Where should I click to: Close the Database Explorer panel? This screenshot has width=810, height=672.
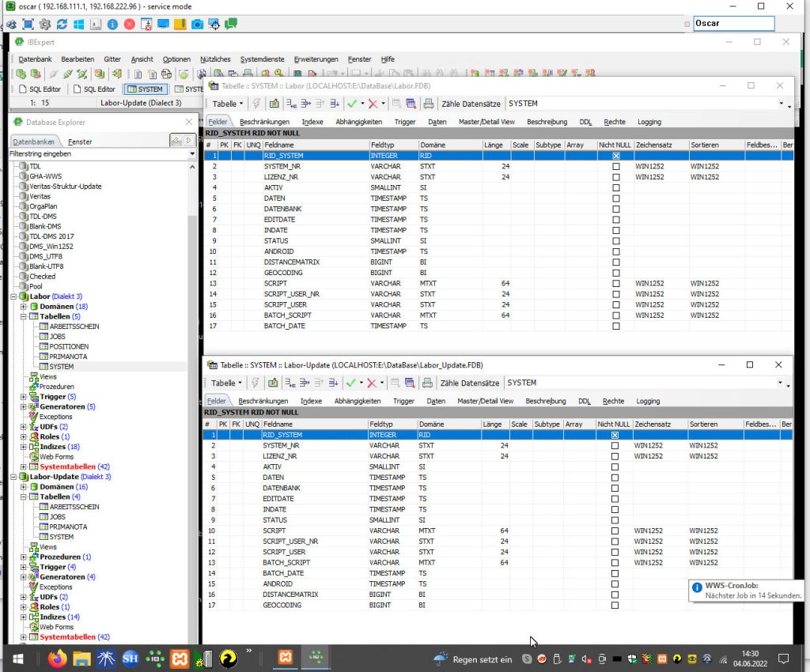pos(188,122)
